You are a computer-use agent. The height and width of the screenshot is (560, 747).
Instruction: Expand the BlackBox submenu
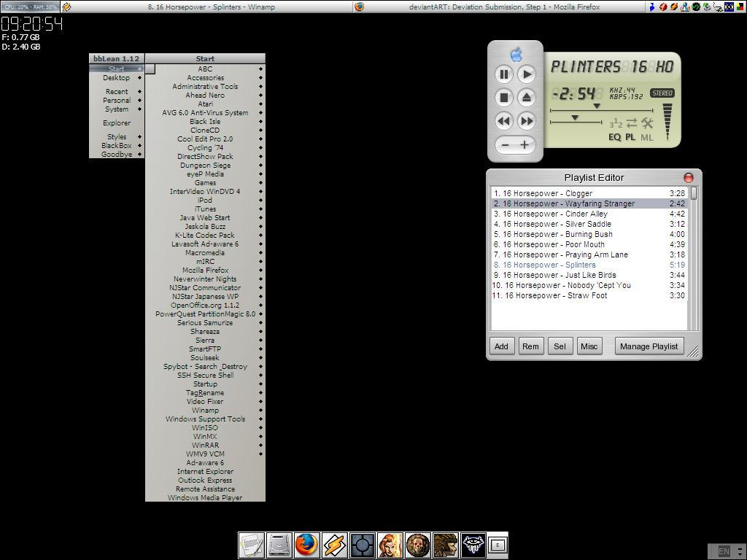tap(117, 145)
